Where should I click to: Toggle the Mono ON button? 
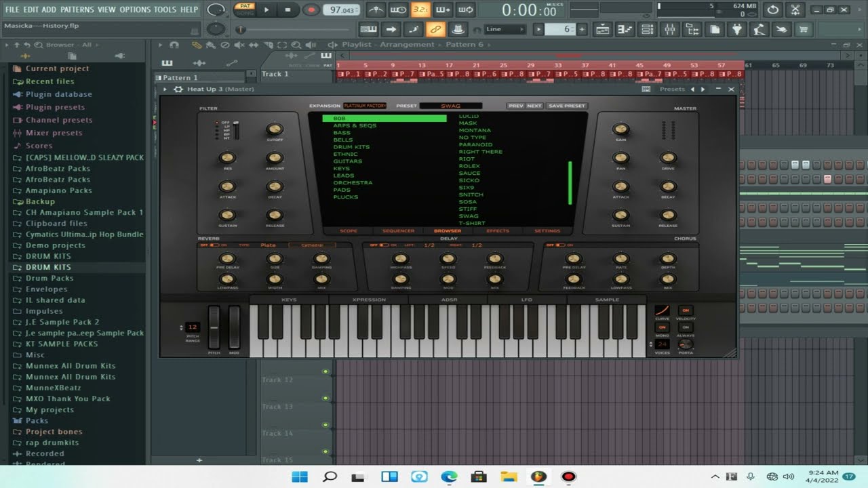[x=662, y=327]
